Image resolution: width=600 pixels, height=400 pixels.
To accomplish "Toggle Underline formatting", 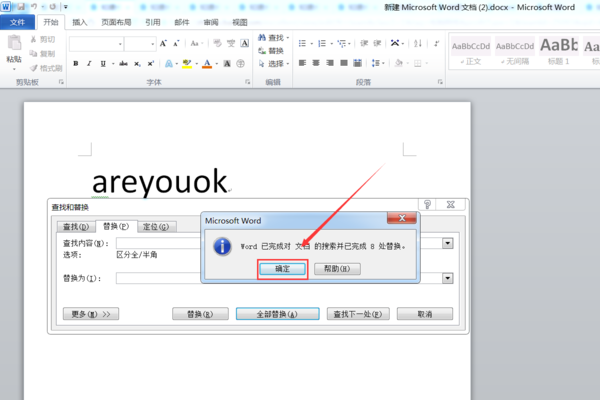I will (103, 64).
